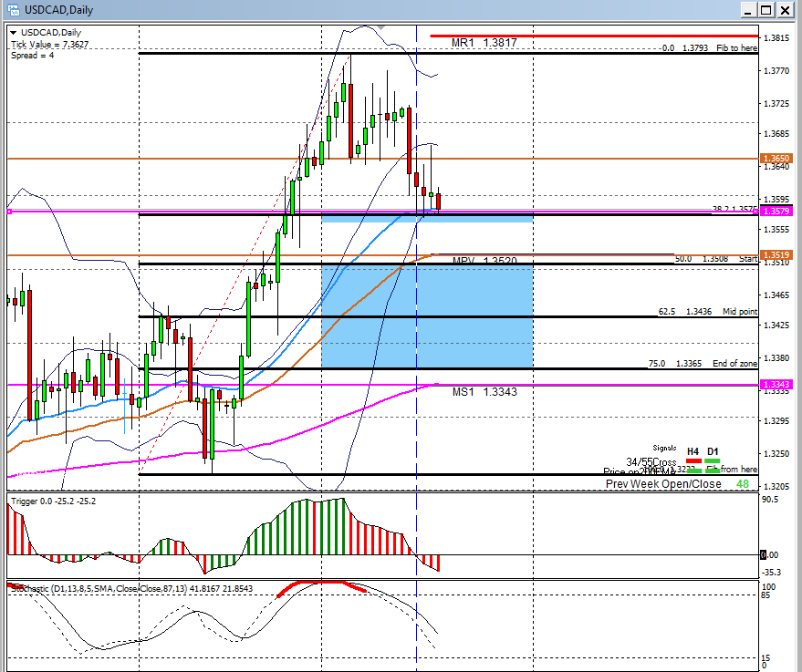Click the magenta 1.3579 price tag

(776, 211)
